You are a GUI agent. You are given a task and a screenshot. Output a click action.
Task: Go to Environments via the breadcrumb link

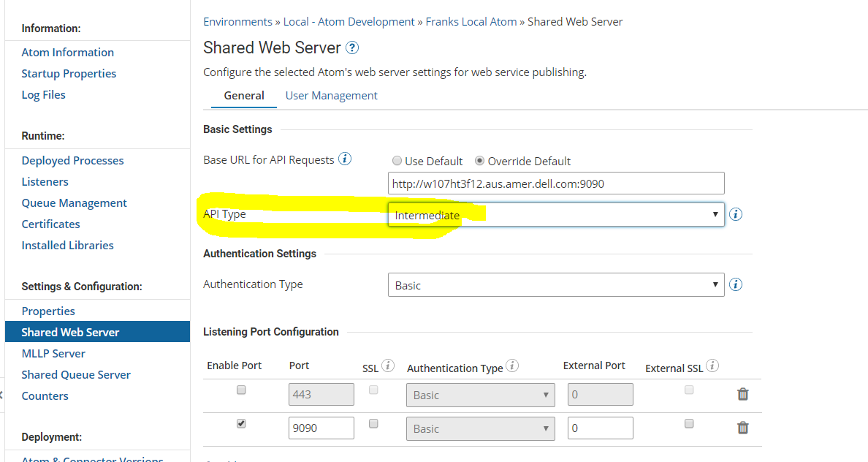pos(237,21)
